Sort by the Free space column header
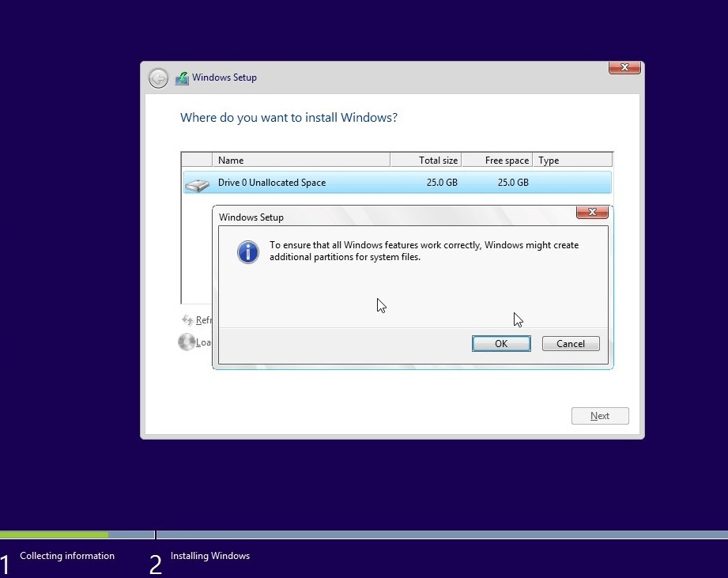This screenshot has height=578, width=728. [x=496, y=161]
